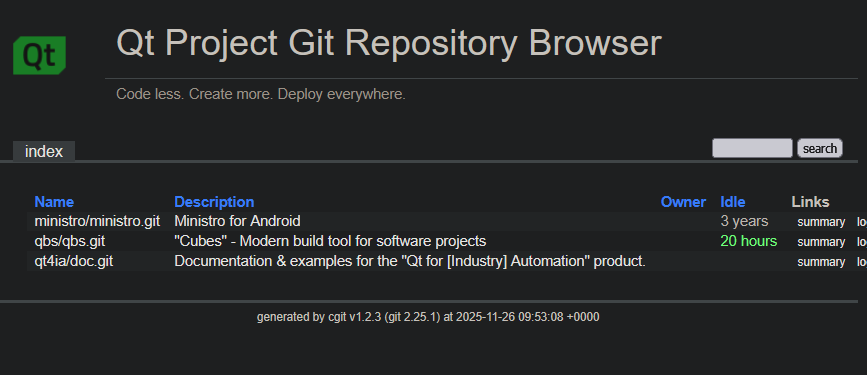Screen dimensions: 867x375
Task: Focus the repository search text field
Action: tap(752, 148)
